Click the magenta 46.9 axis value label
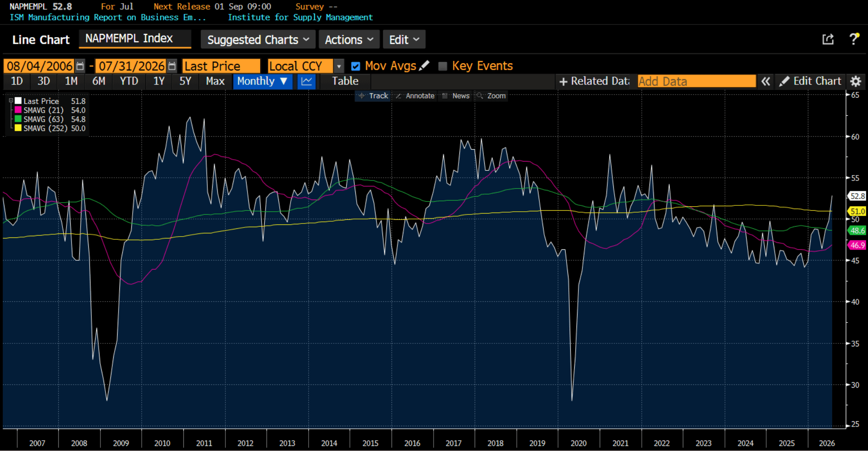868x451 pixels. click(857, 245)
